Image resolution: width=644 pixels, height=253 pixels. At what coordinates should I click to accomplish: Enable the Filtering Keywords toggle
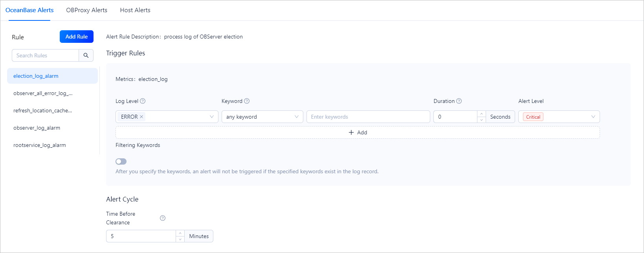121,161
